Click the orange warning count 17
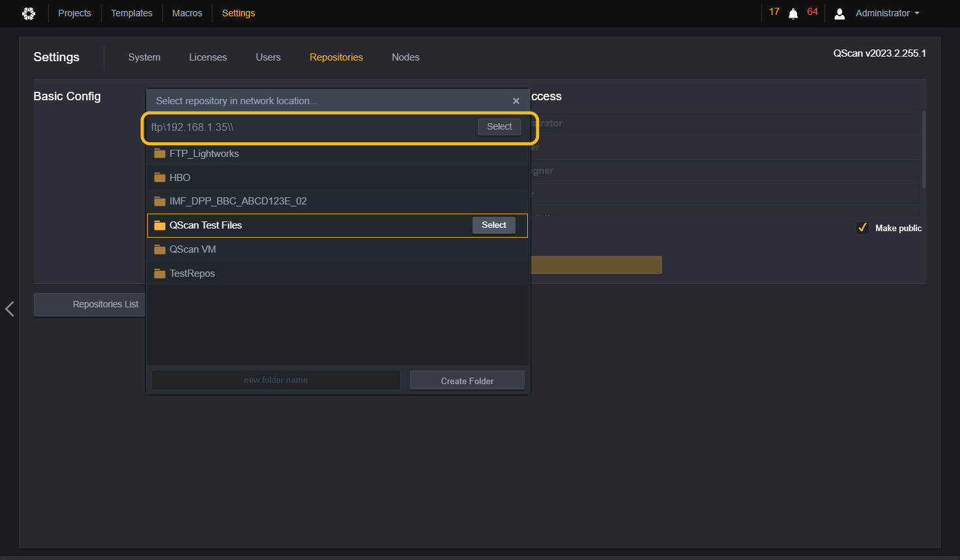Screen dimensions: 960x560 774,12
